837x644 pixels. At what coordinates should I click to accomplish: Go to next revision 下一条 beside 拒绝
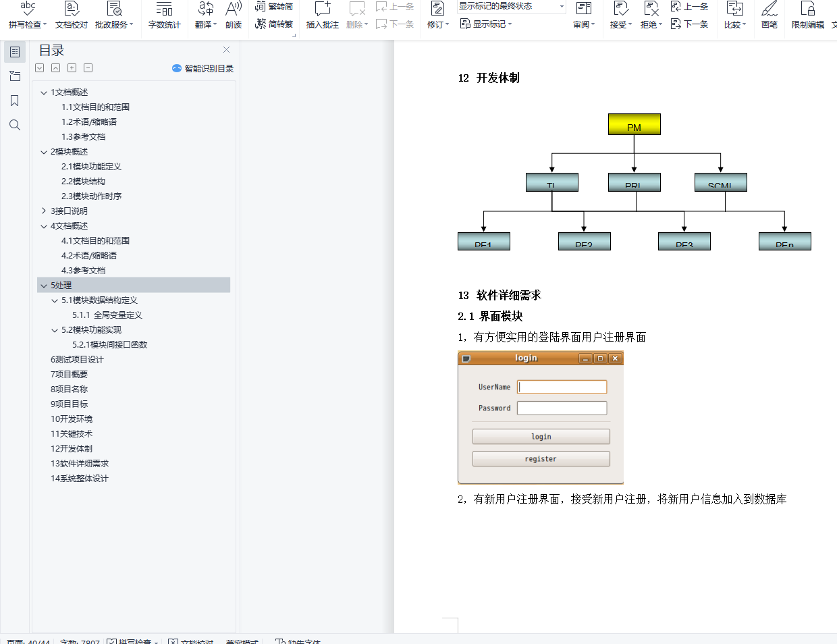click(x=689, y=24)
